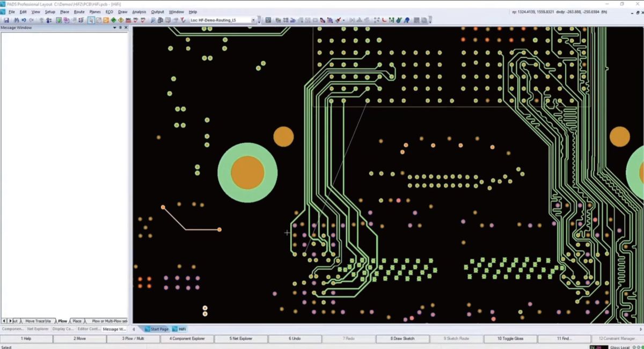Click the green square Place mode icon

coord(58,20)
